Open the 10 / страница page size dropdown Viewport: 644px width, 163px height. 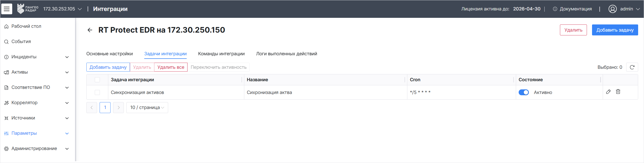tap(147, 107)
